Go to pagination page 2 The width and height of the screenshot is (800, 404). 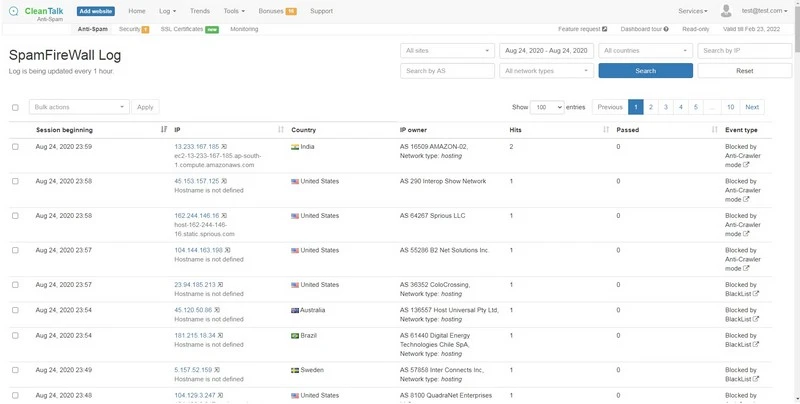pyautogui.click(x=651, y=107)
